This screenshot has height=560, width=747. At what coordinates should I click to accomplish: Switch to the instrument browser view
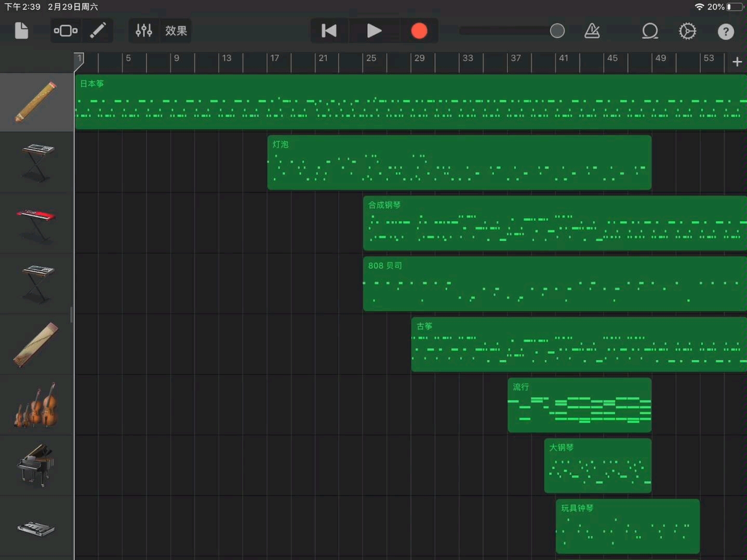click(66, 31)
